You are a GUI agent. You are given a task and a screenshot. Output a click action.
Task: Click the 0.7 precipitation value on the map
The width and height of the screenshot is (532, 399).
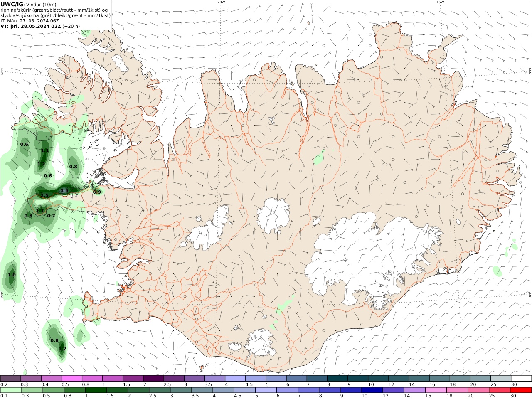tap(51, 216)
